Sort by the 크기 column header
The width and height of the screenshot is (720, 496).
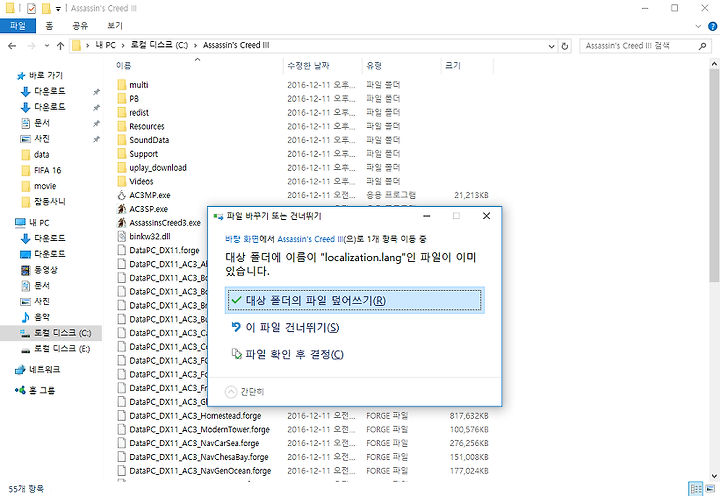[x=453, y=66]
